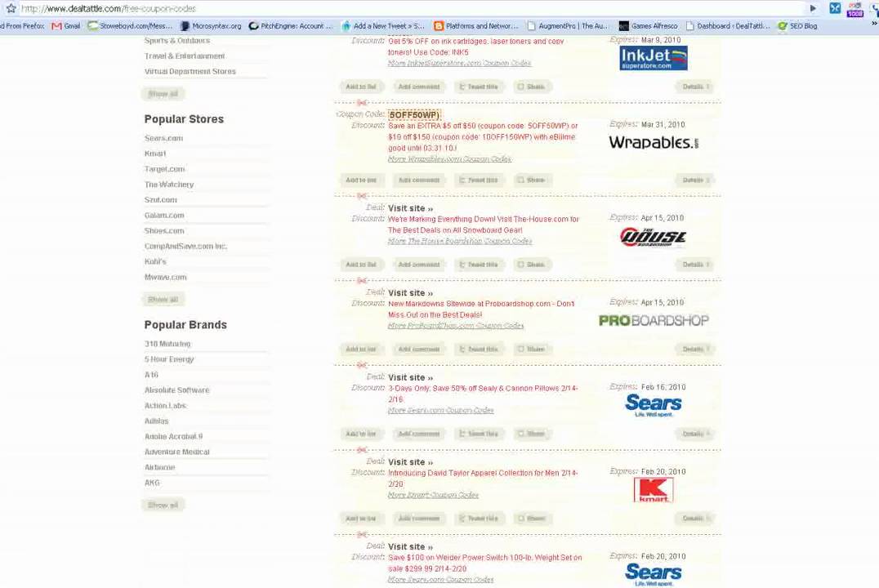The image size is (879, 588).
Task: Expand Details for the ProBoardShop deal
Action: (696, 350)
